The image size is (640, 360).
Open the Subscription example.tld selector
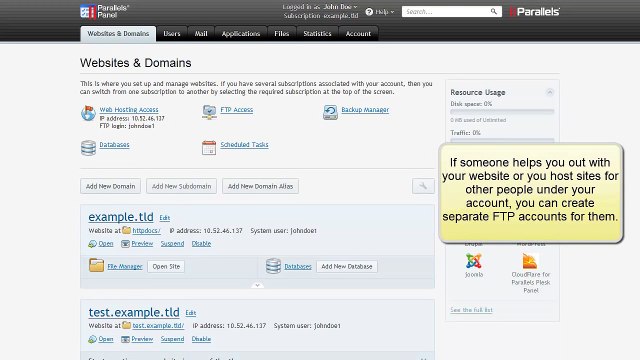click(x=321, y=16)
